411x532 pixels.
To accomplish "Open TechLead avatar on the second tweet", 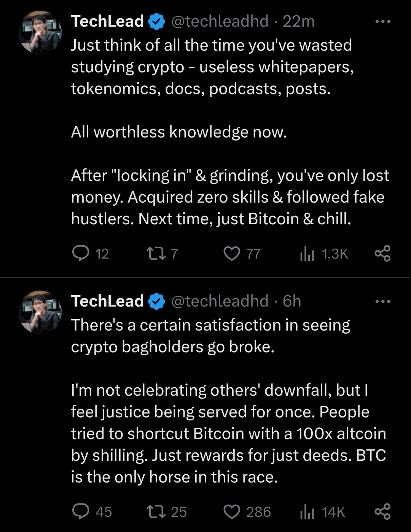I will [x=40, y=312].
